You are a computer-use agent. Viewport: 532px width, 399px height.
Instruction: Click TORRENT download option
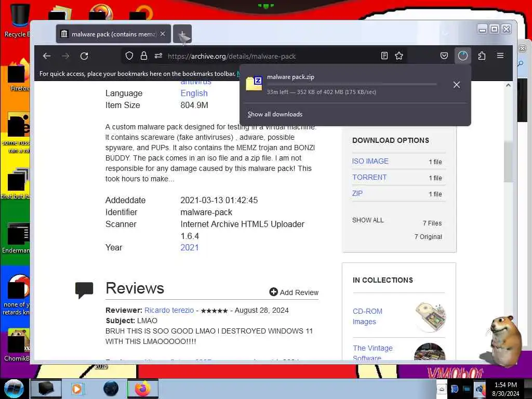click(369, 177)
